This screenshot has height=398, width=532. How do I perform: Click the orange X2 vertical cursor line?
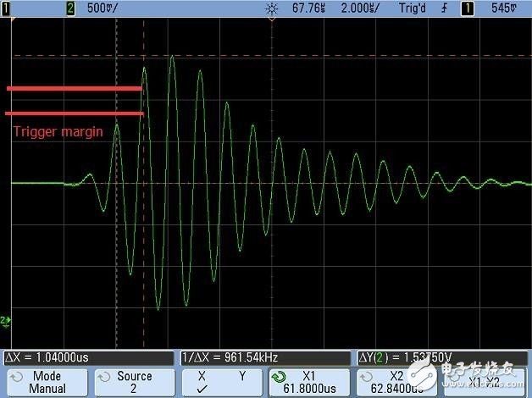click(143, 212)
